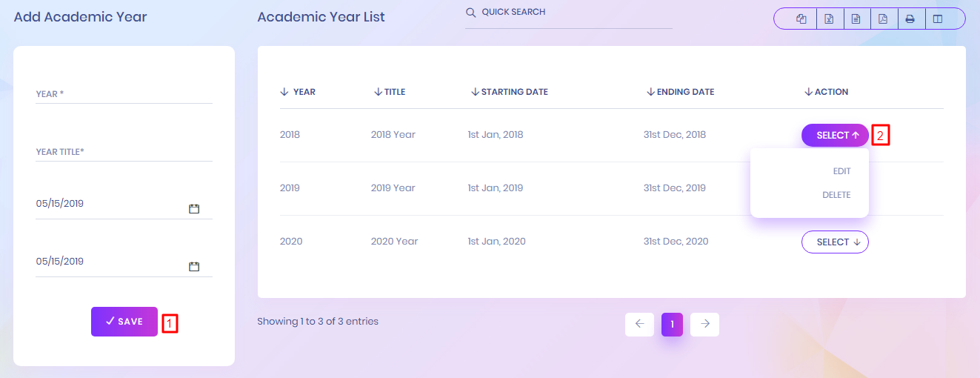Export the list as PDF
This screenshot has width=980, height=378.
click(x=883, y=19)
